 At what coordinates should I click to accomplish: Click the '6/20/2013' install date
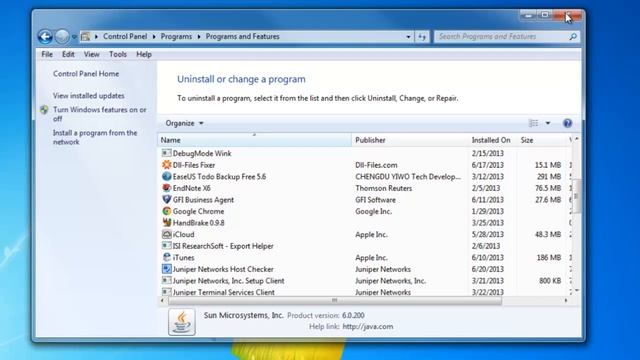[487, 269]
